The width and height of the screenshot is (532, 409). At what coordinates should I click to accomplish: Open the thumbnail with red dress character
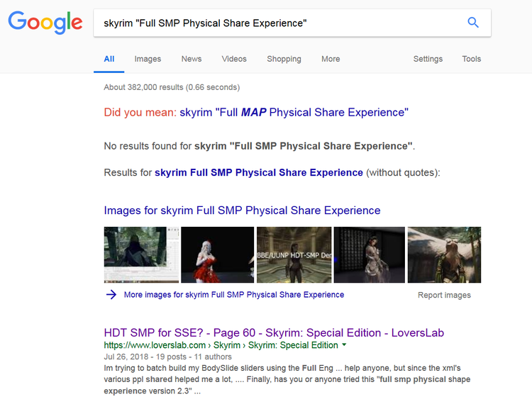[218, 254]
